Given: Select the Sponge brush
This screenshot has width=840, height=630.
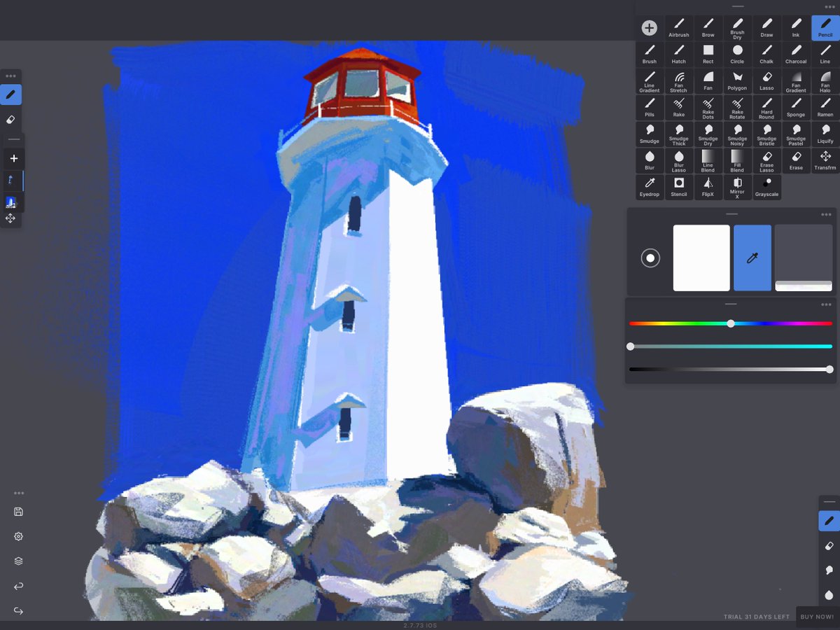Looking at the screenshot, I should [x=796, y=108].
